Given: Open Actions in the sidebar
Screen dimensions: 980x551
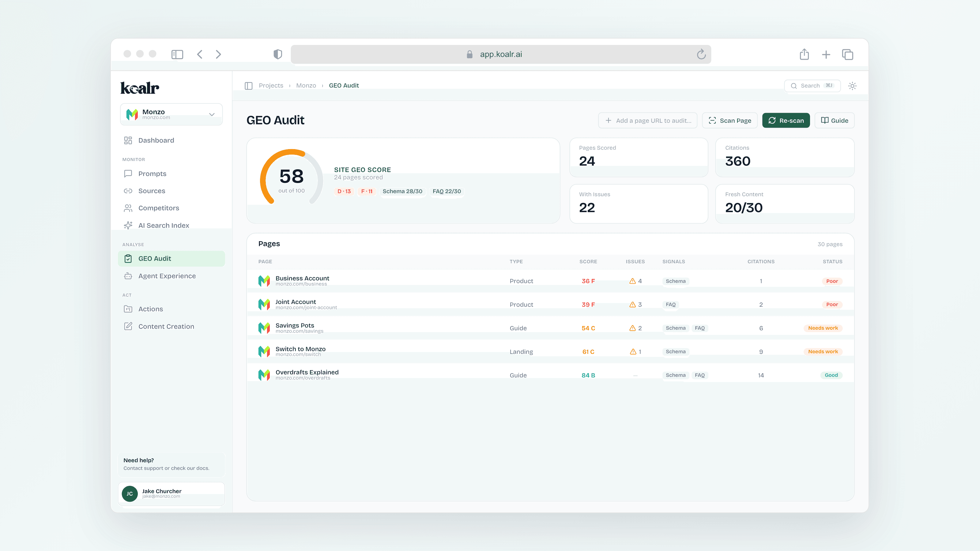Looking at the screenshot, I should click(x=171, y=309).
